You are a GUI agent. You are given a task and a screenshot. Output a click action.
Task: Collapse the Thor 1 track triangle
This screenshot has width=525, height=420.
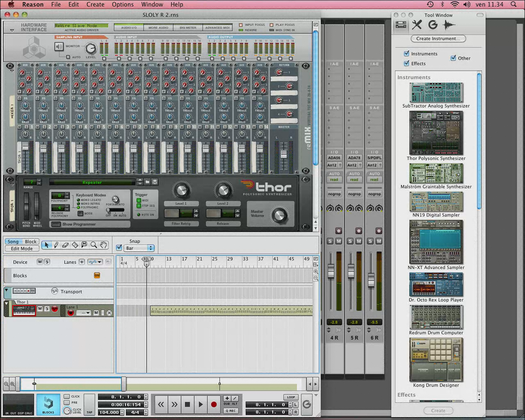pos(7,303)
